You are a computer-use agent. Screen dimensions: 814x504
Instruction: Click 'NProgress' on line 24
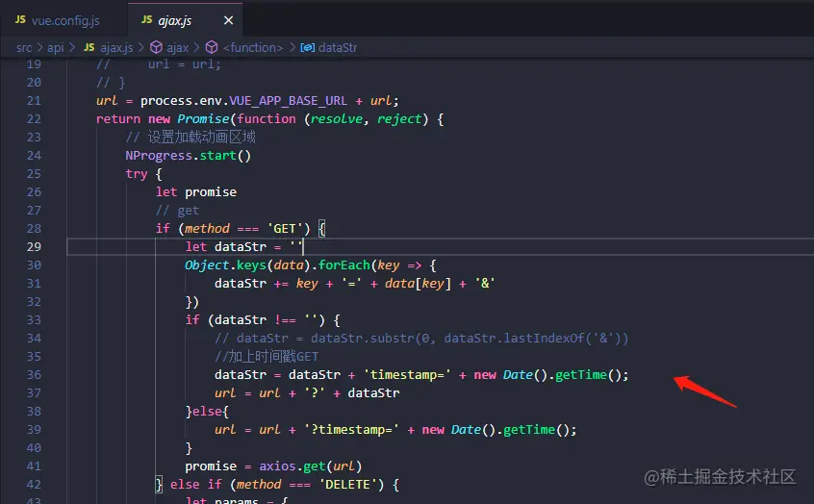point(159,155)
